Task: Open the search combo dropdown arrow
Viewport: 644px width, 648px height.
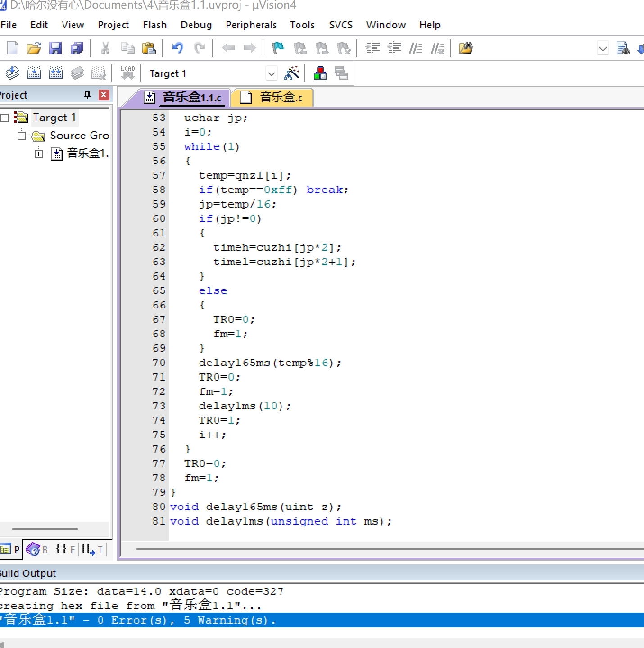Action: point(603,48)
